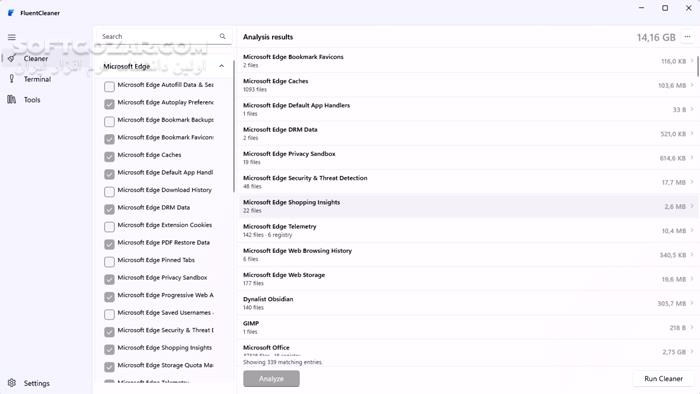700x394 pixels.
Task: Expand Web Browsing History result chevron
Action: 692,254
